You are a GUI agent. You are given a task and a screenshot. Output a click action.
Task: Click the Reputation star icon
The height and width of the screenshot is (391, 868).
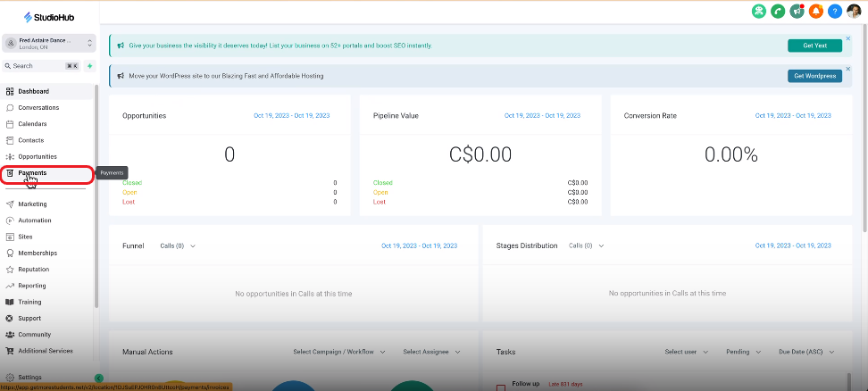[x=10, y=270]
